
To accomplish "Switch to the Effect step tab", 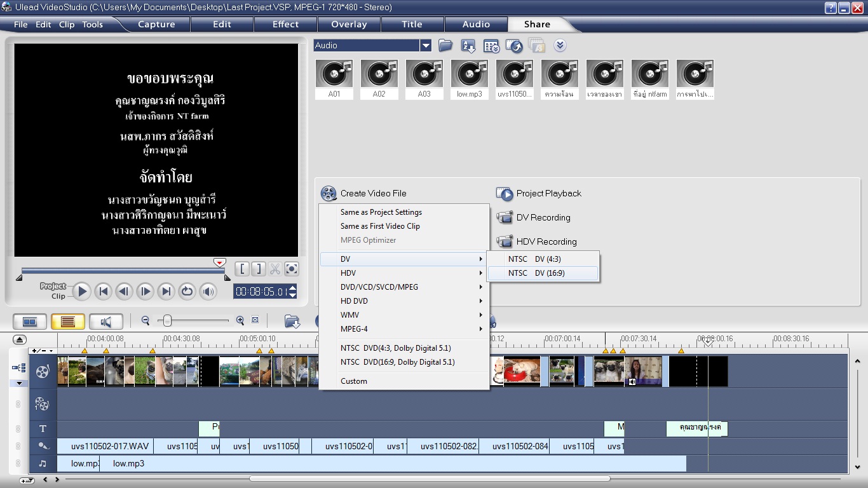I will [286, 24].
